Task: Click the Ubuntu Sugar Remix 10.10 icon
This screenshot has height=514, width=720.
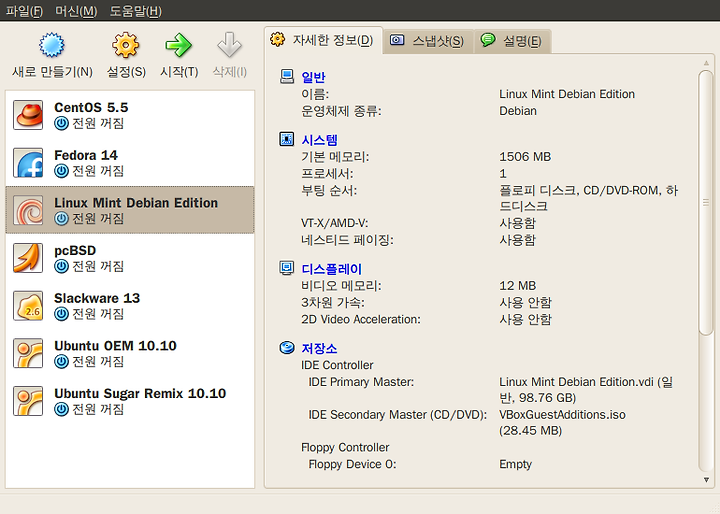Action: click(x=28, y=401)
